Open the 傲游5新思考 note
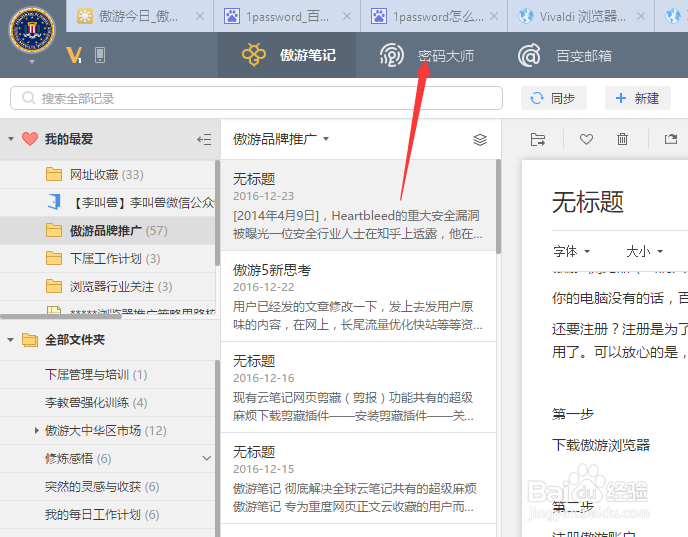This screenshot has height=537, width=688. pyautogui.click(x=358, y=296)
